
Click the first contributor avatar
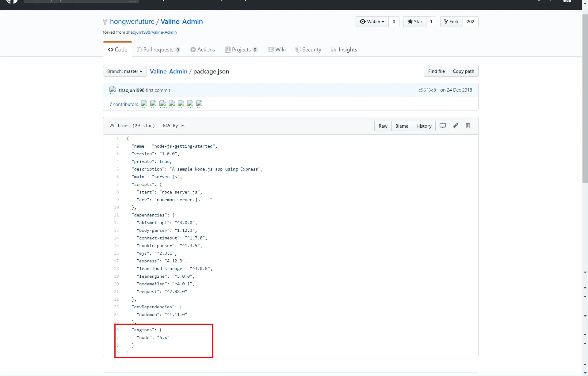pyautogui.click(x=144, y=104)
